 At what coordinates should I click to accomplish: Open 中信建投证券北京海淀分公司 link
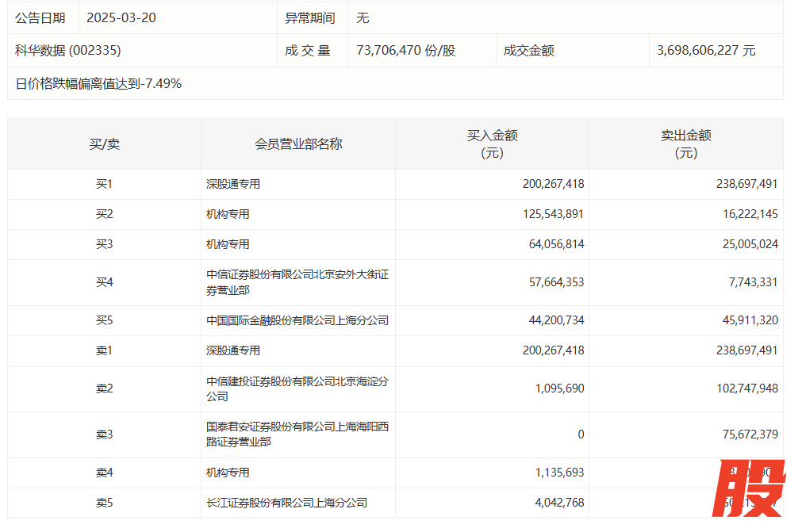click(297, 388)
